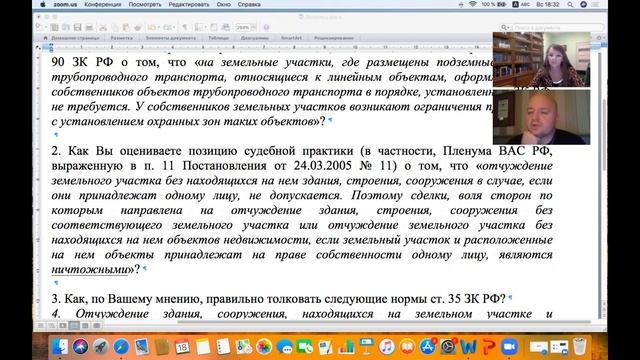Screen dimensions: 640x360
Task: Open Microsoft Word from the Dock
Action: 468,347
